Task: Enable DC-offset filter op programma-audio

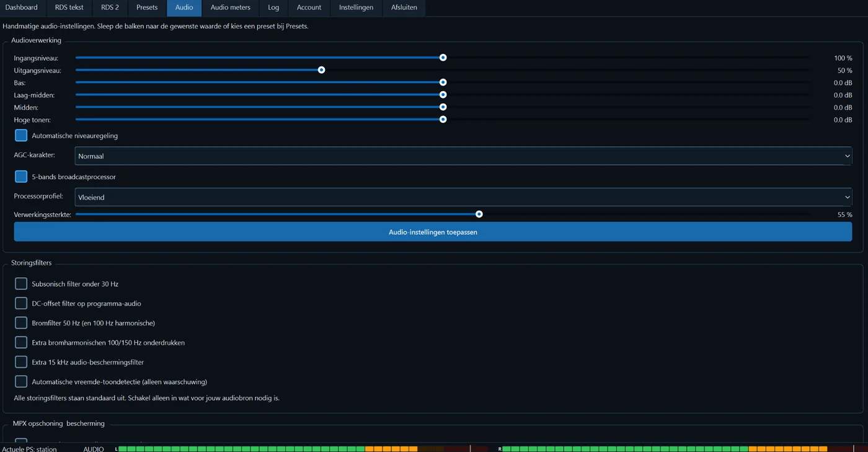Action: 21,303
